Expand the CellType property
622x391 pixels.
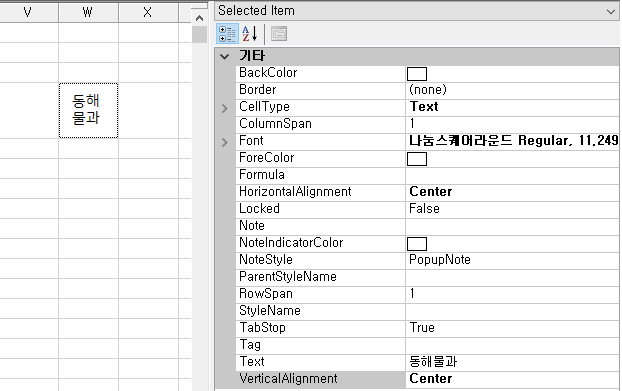coord(225,108)
